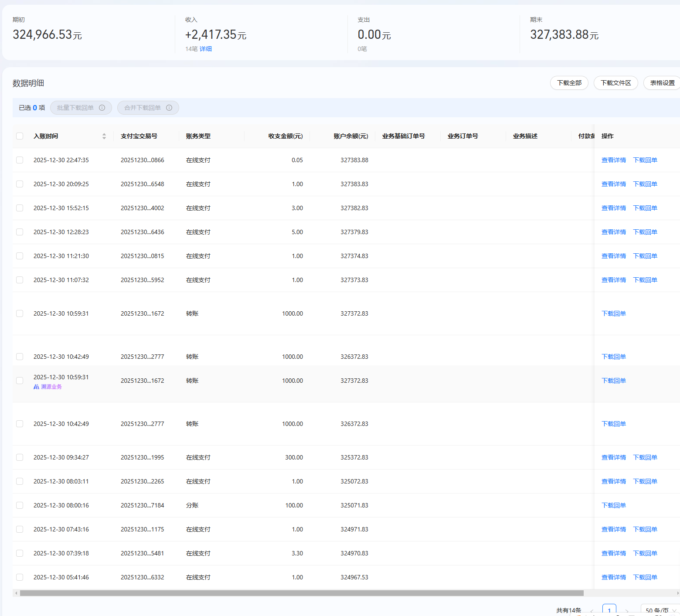This screenshot has height=616, width=680.
Task: Check the row dated 2025-12-30 22:47:35
Action: click(20, 160)
